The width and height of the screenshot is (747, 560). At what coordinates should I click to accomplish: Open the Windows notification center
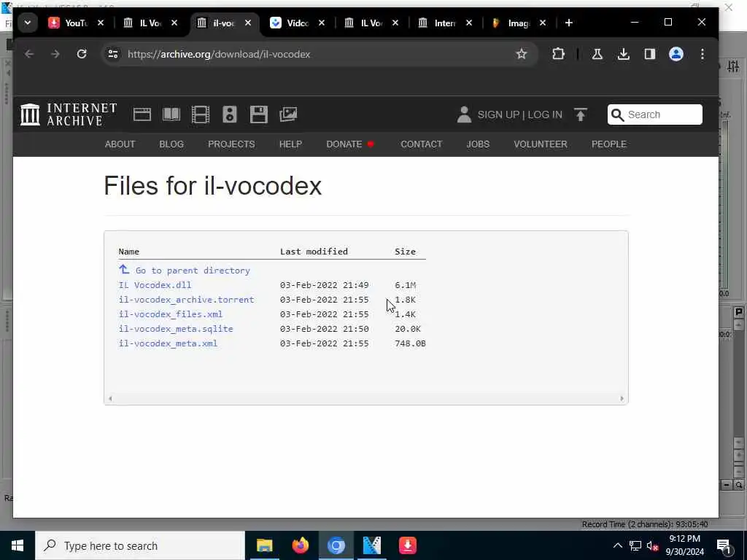(724, 545)
